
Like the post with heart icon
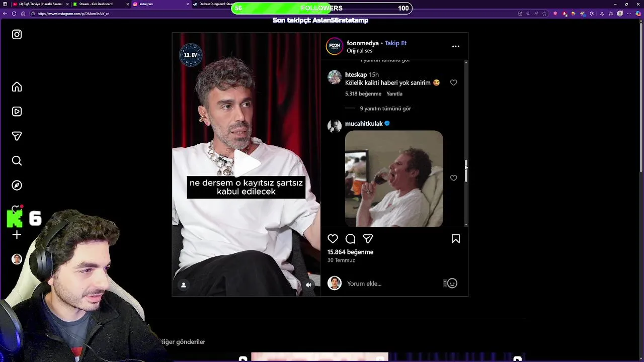(333, 239)
